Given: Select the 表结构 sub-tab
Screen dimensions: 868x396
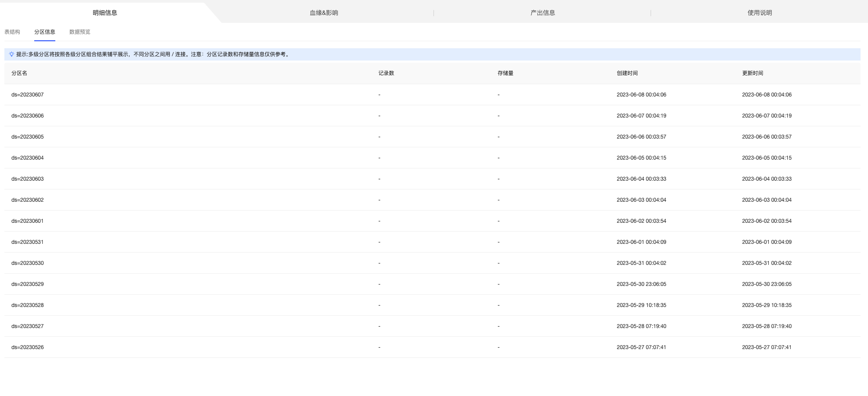Looking at the screenshot, I should [12, 32].
